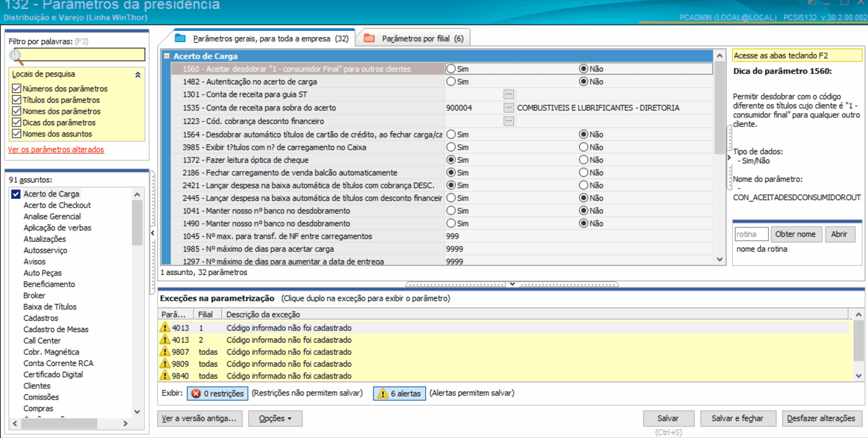
Task: Select Baixa de Títulos subject
Action: click(50, 307)
